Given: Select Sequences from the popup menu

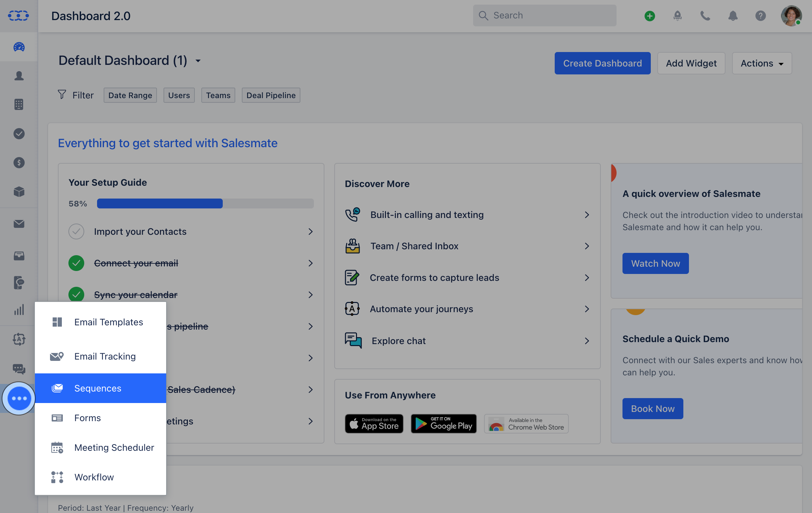Looking at the screenshot, I should tap(97, 388).
